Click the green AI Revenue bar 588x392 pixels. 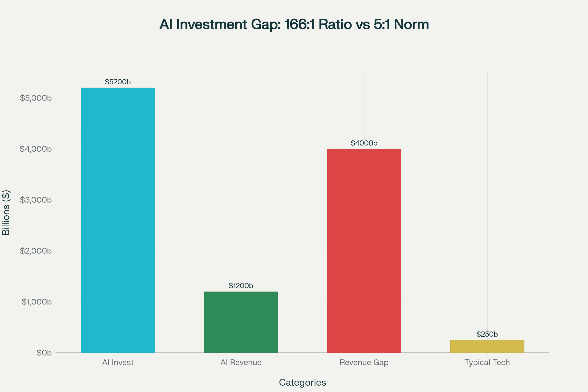(x=241, y=322)
